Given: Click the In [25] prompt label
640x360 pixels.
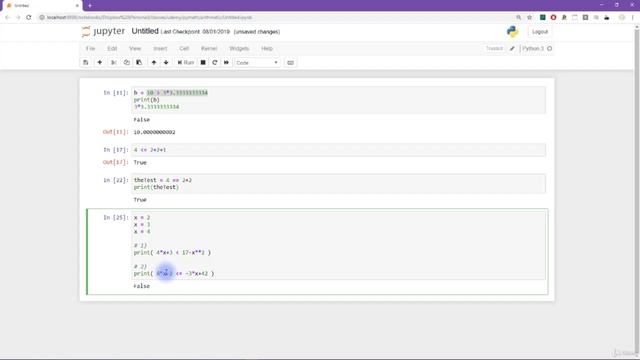Looking at the screenshot, I should point(116,218).
